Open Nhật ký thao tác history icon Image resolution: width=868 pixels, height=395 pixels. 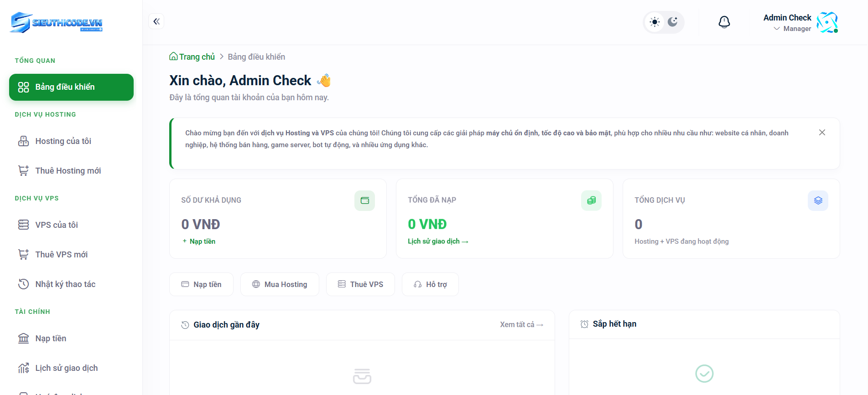click(x=23, y=284)
